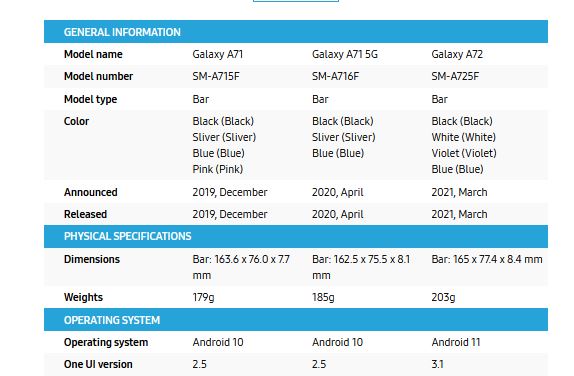This screenshot has width=574, height=376.
Task: Click the 3.1 One UI value
Action: [437, 364]
